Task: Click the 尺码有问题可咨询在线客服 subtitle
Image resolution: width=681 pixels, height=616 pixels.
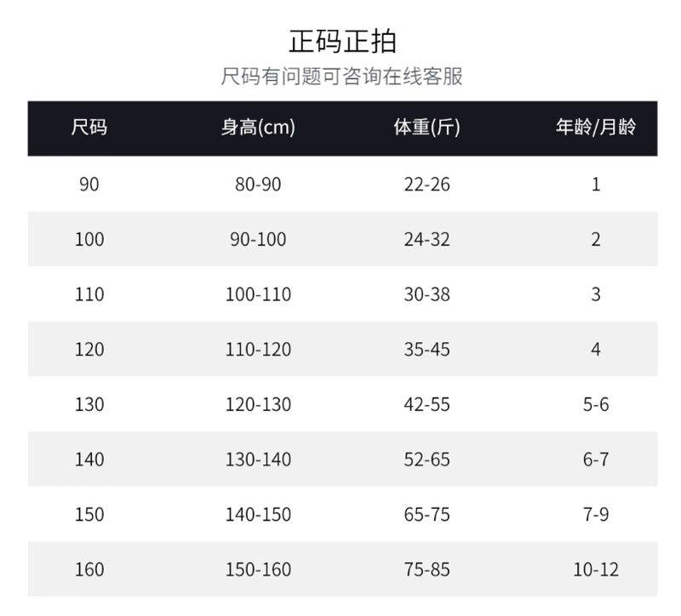Action: 342,77
